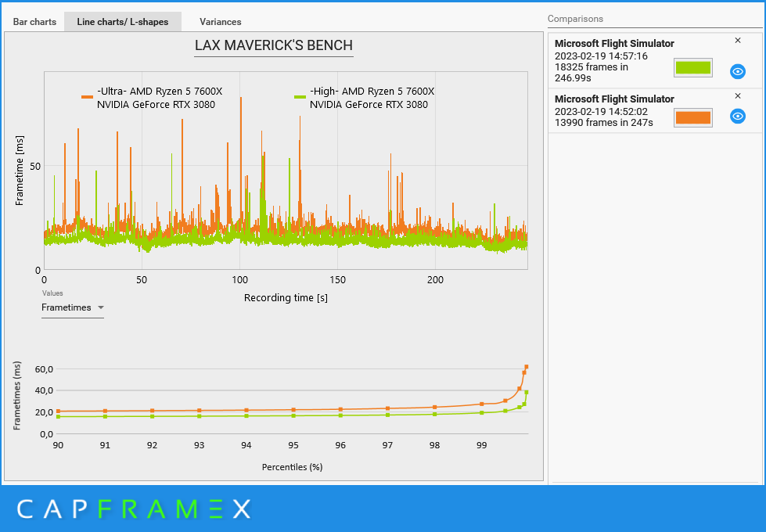Switch to the Bar charts tab
This screenshot has height=532, width=766.
pos(34,22)
